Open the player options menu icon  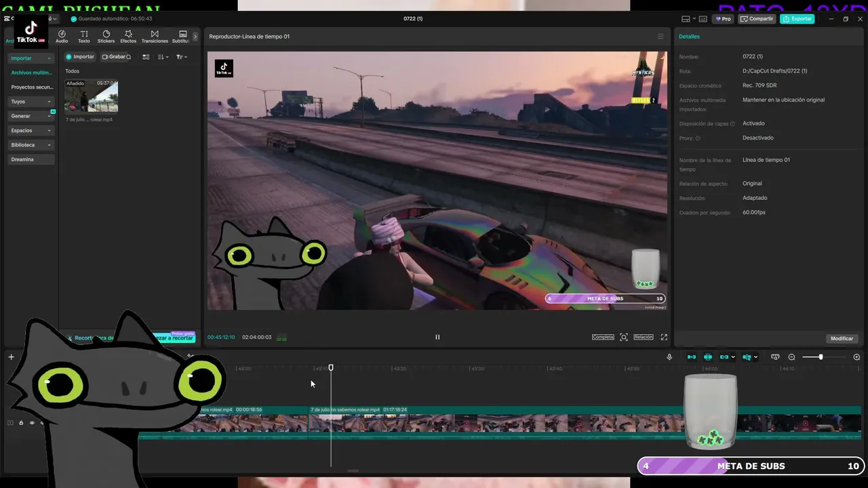pos(660,37)
